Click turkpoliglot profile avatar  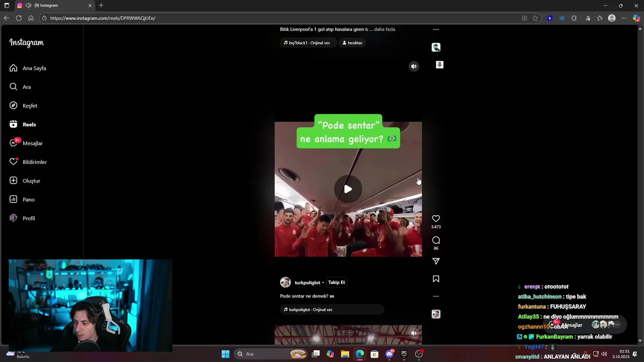(x=285, y=283)
